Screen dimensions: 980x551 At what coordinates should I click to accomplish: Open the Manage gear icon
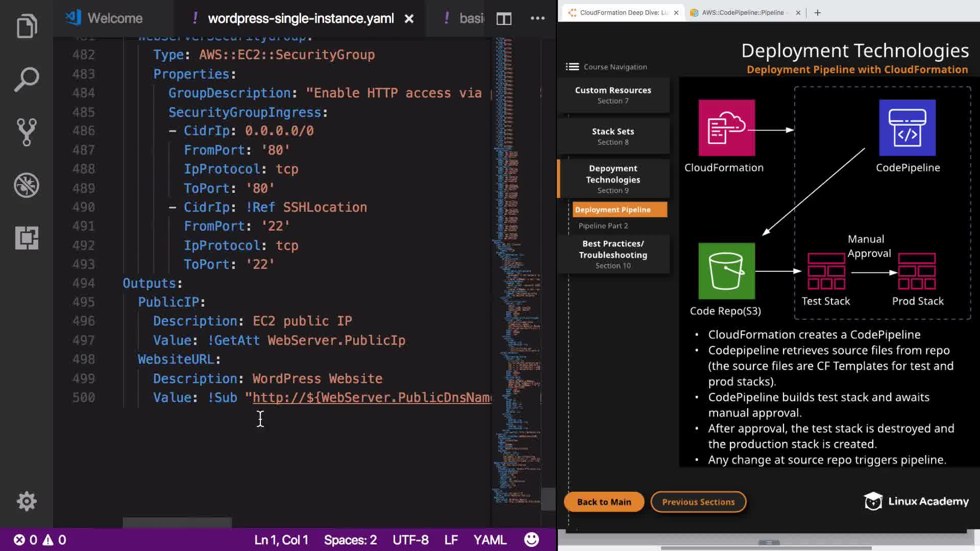[27, 501]
